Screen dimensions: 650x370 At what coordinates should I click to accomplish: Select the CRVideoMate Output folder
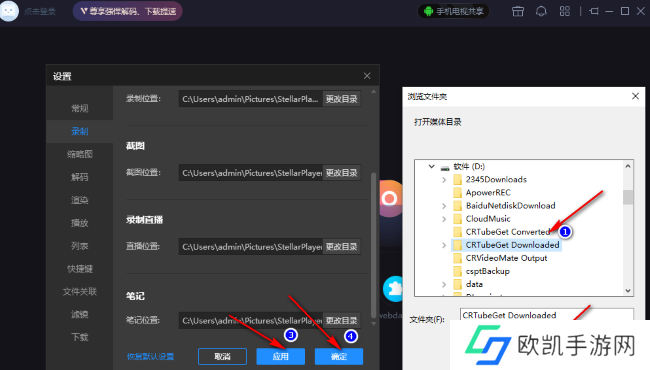point(506,258)
